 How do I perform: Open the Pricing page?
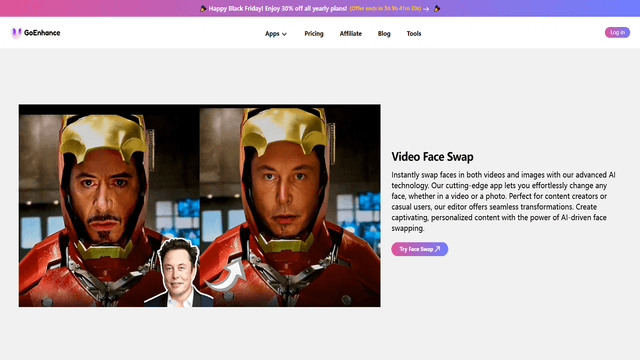(x=314, y=34)
